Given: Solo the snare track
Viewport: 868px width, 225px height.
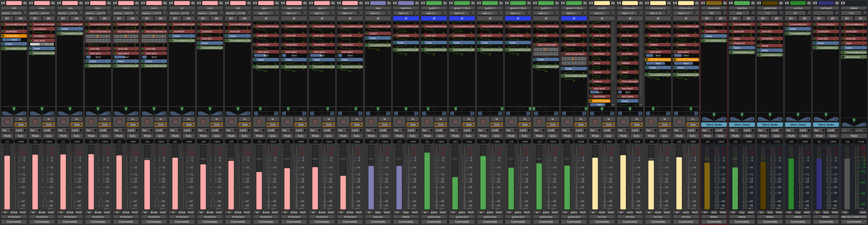Looking at the screenshot, I should click(x=49, y=136).
